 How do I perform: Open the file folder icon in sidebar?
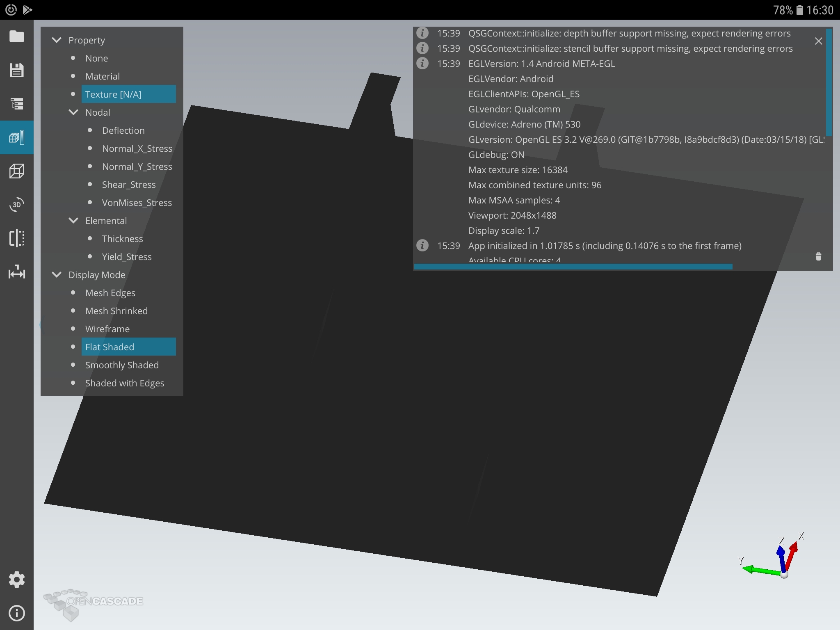pyautogui.click(x=17, y=37)
